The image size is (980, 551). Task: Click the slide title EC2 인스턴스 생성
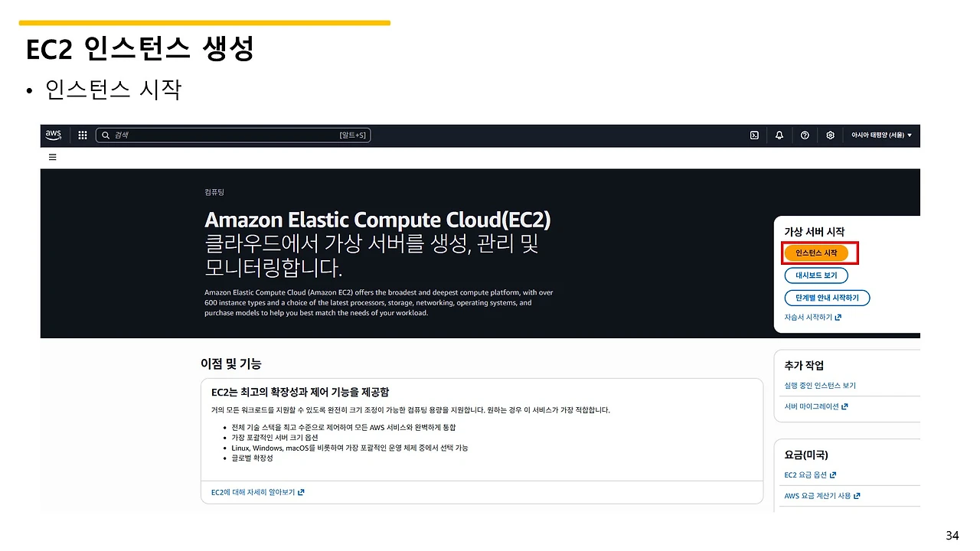coord(139,49)
